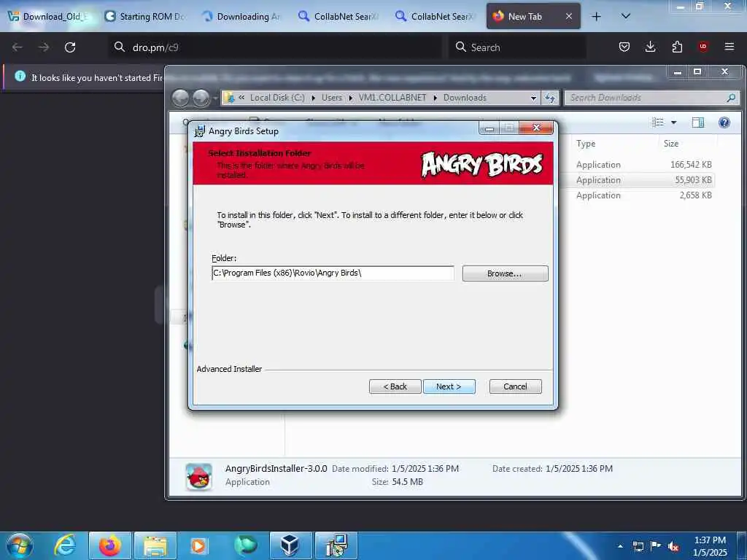Open the Firefox hamburger menu
Screen dimensions: 747x560
tap(729, 47)
